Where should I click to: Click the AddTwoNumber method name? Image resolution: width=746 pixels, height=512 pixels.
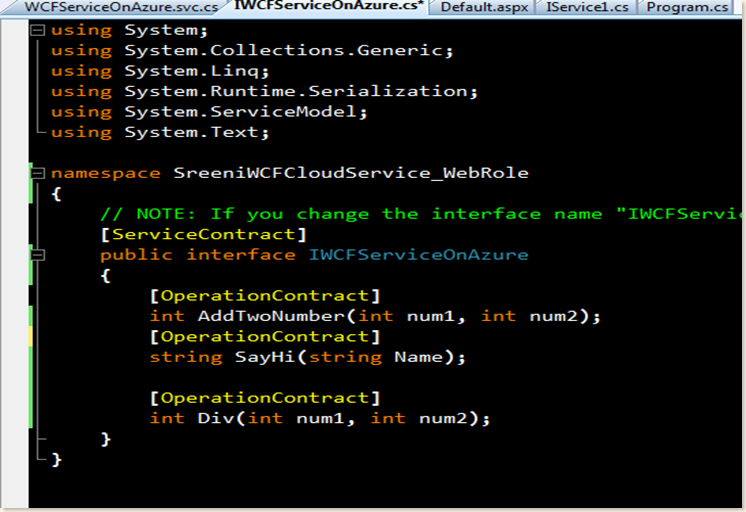(x=272, y=316)
